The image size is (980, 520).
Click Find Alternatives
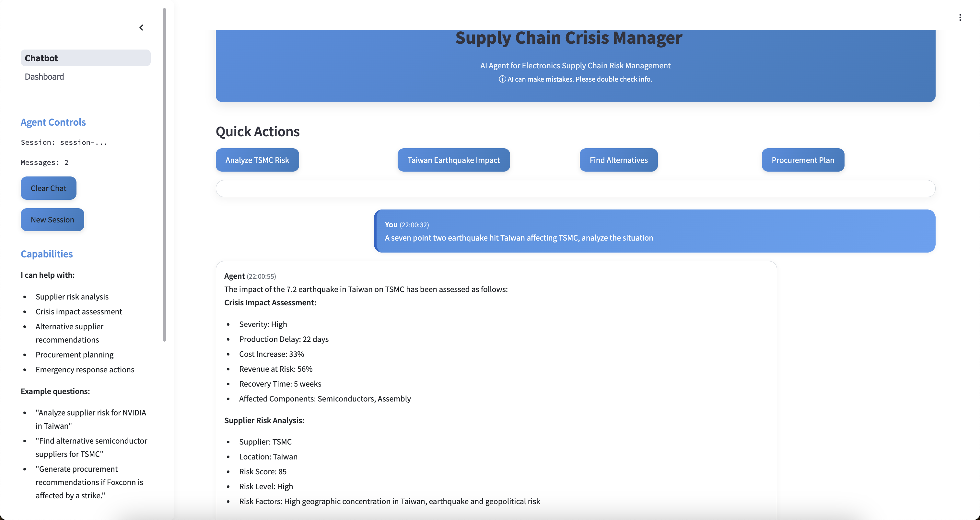point(618,160)
